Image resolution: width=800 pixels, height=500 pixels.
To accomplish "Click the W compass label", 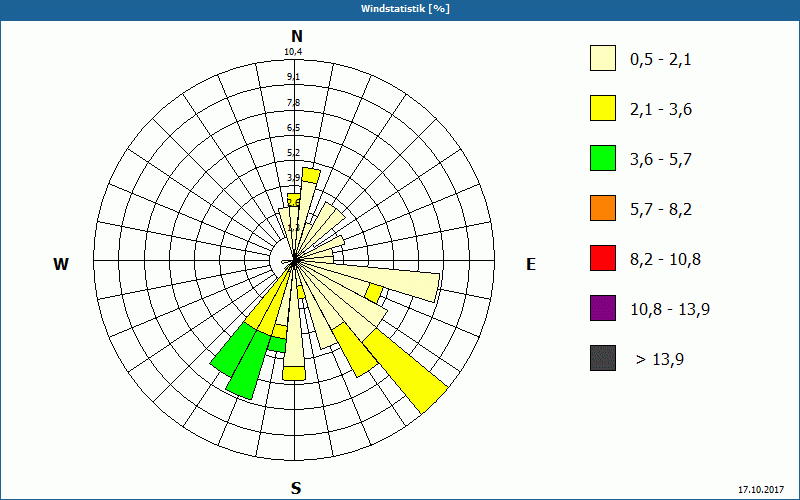I will (x=61, y=264).
